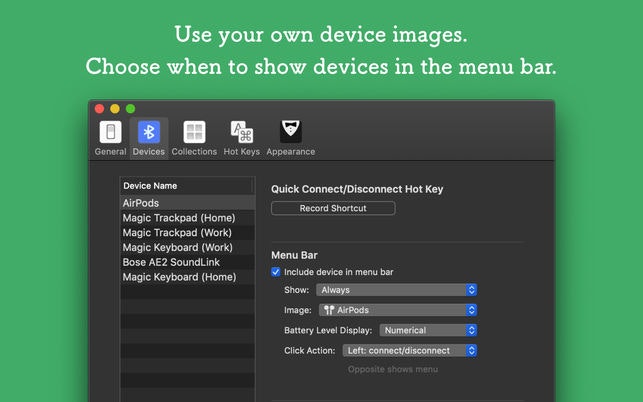Select AirPods in the device list
Viewport: 643px width, 402px height.
tap(187, 203)
